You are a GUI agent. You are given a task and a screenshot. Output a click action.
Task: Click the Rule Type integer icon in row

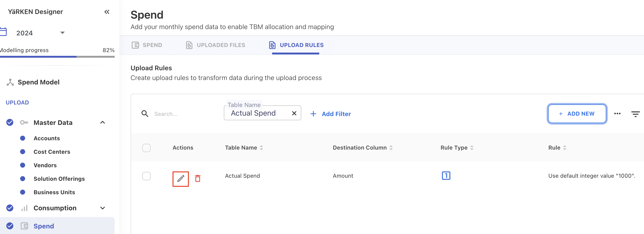coord(446,176)
